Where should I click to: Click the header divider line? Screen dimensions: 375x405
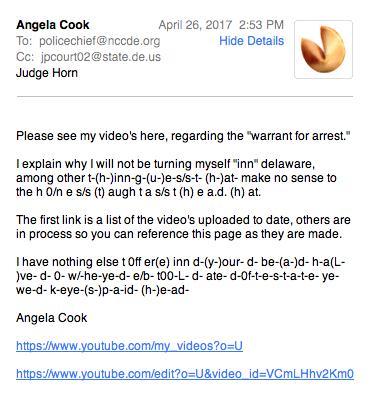(x=185, y=97)
